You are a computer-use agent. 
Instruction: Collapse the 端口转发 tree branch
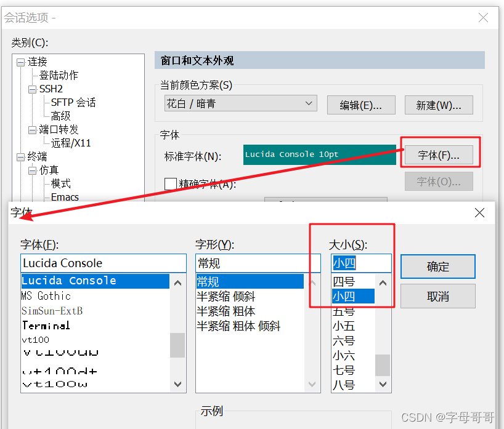point(32,130)
